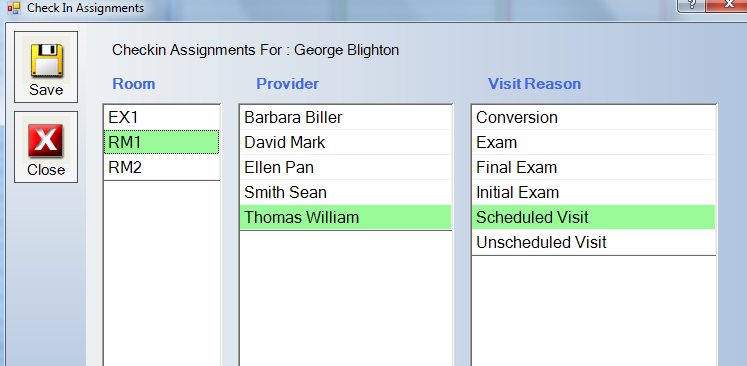Choose David Mark as provider
747x366 pixels.
click(x=345, y=142)
